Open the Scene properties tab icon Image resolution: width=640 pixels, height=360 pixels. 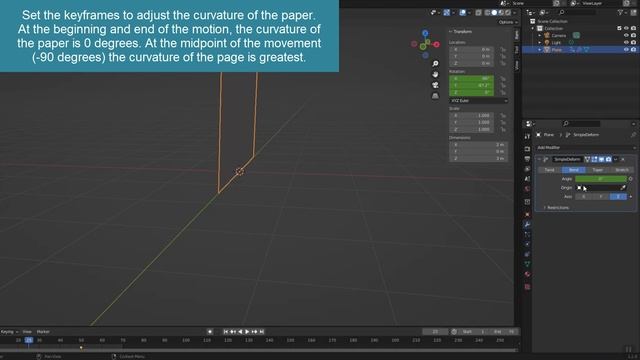click(527, 178)
